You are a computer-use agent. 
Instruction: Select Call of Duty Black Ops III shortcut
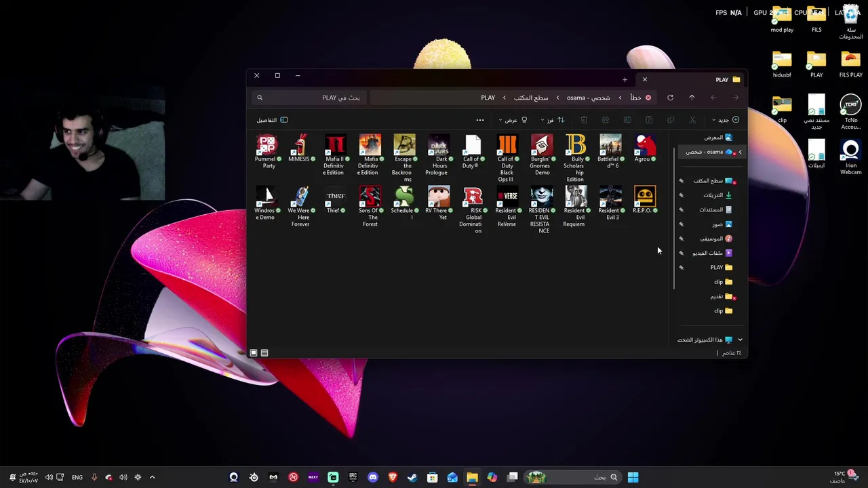click(x=507, y=158)
